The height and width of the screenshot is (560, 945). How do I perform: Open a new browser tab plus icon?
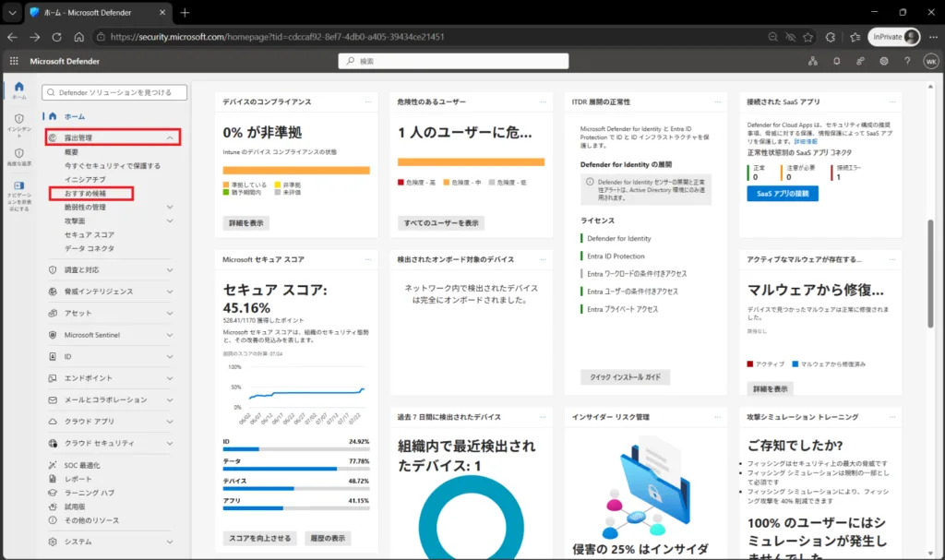(x=185, y=12)
